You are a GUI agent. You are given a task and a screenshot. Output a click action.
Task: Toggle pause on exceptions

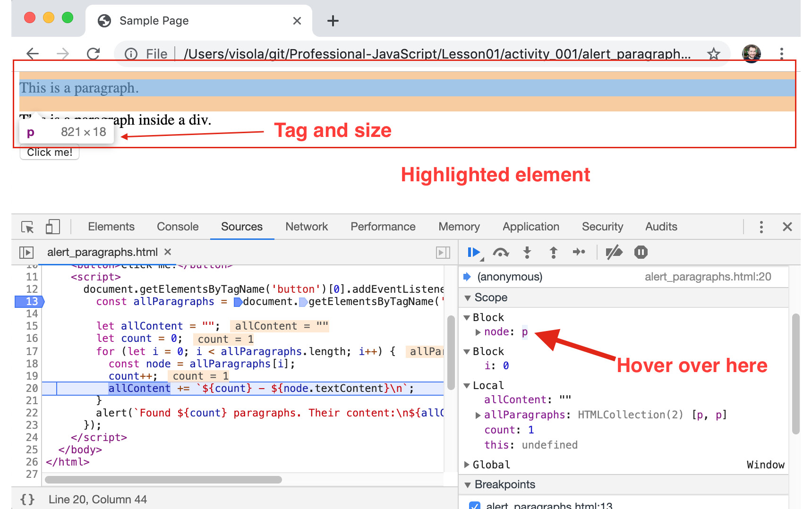coord(641,252)
